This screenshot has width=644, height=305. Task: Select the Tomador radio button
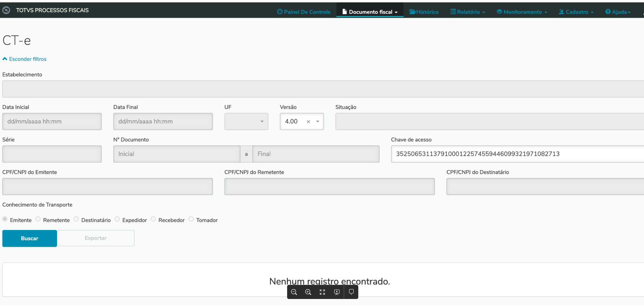pos(191,219)
